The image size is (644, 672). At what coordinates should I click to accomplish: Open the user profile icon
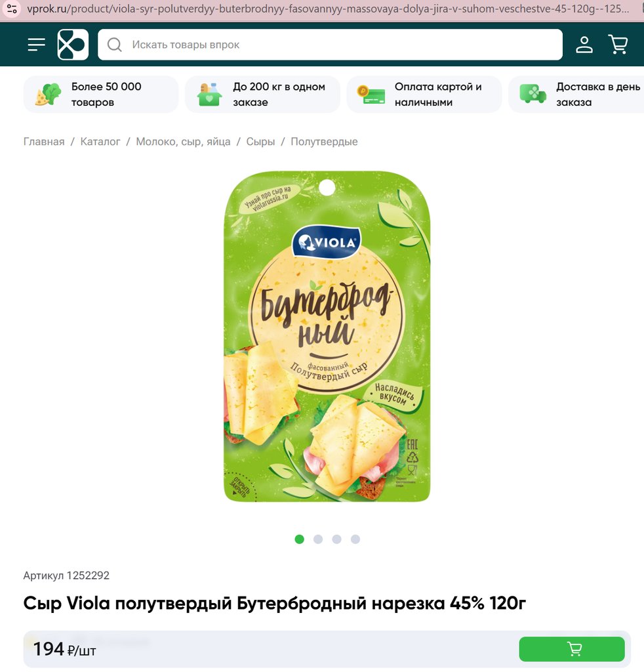coord(584,45)
